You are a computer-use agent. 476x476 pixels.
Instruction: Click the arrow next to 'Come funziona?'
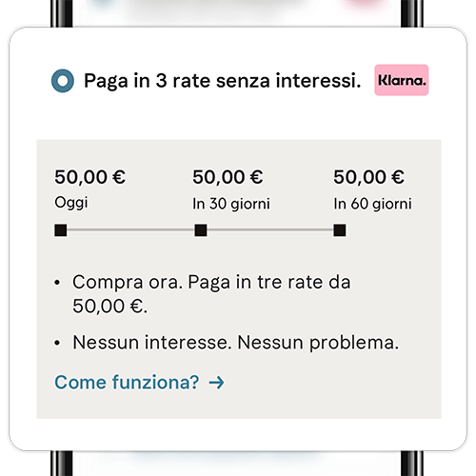(216, 383)
